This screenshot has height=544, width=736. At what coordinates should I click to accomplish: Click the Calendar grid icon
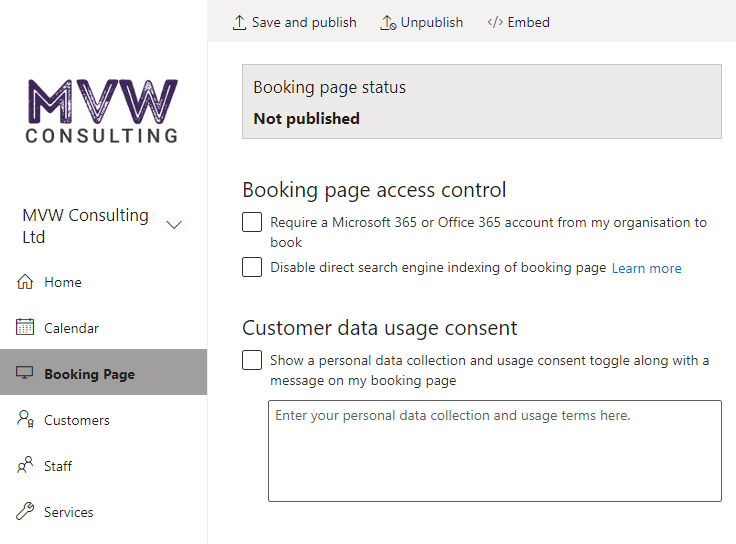pyautogui.click(x=25, y=328)
